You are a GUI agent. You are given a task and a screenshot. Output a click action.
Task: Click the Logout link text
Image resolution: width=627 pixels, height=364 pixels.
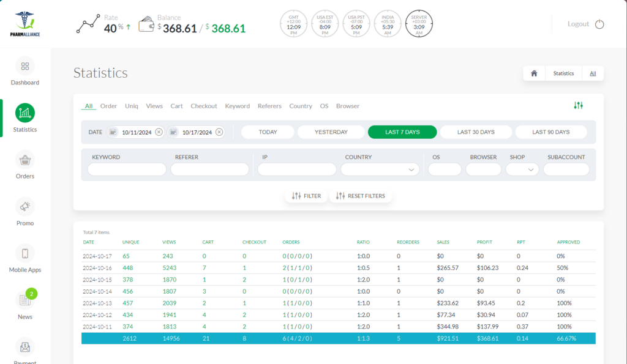(578, 24)
